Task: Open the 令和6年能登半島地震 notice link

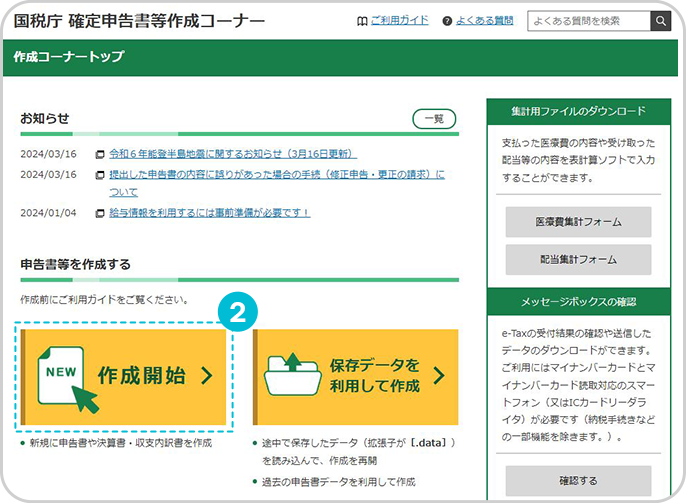Action: point(233,154)
